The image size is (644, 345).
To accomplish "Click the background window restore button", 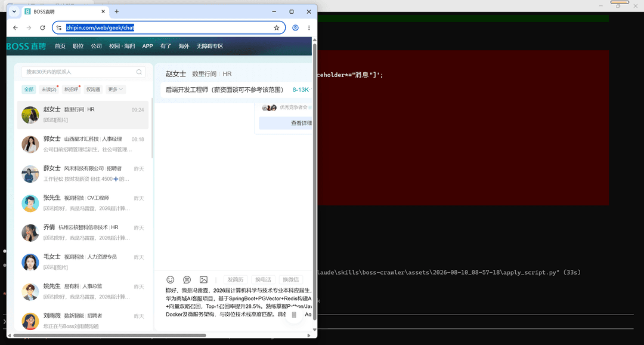I will (x=618, y=5).
